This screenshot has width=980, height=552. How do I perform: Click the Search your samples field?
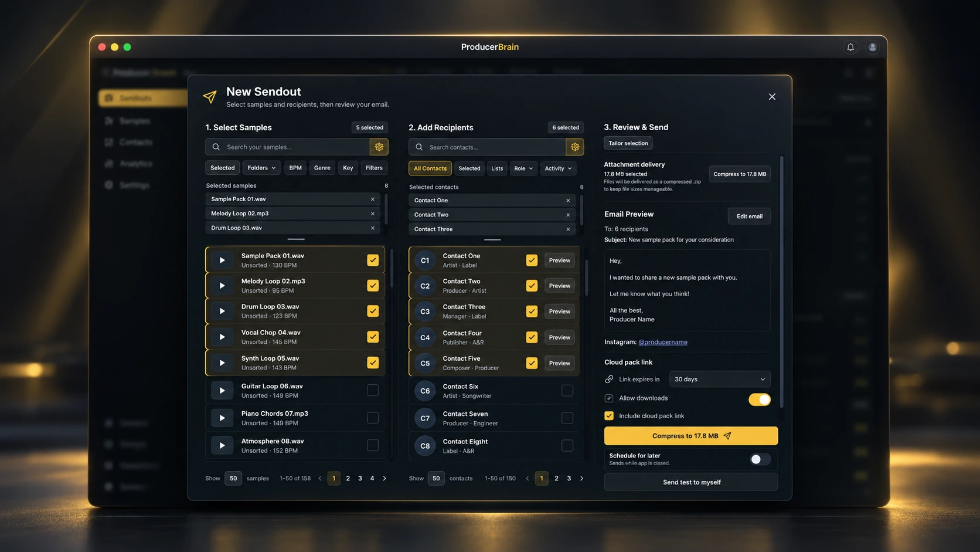(x=288, y=147)
